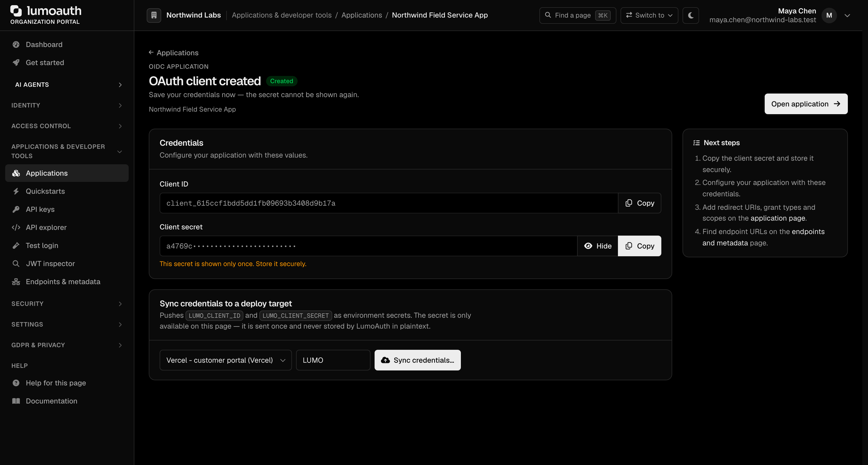Expand the Identity section

coord(67,105)
